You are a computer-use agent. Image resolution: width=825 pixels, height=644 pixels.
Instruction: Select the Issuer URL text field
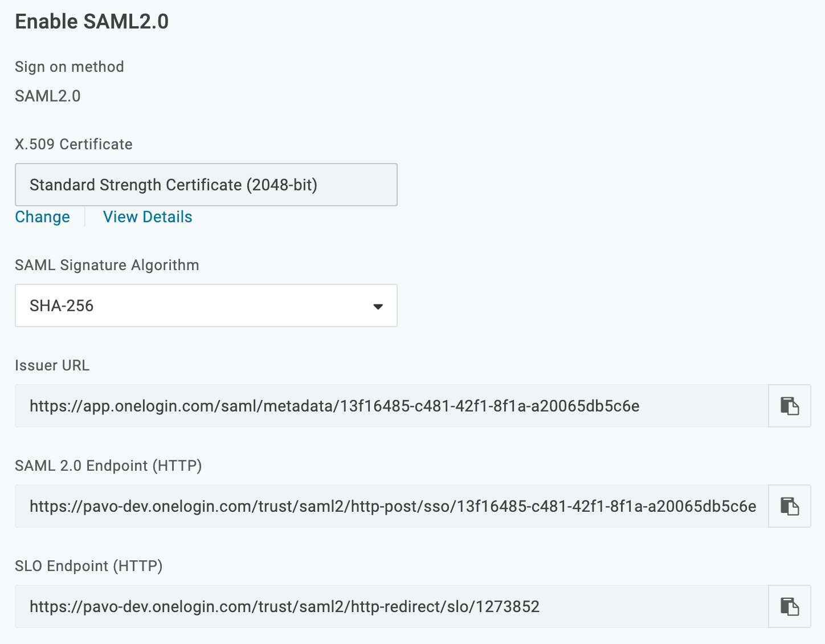point(392,406)
